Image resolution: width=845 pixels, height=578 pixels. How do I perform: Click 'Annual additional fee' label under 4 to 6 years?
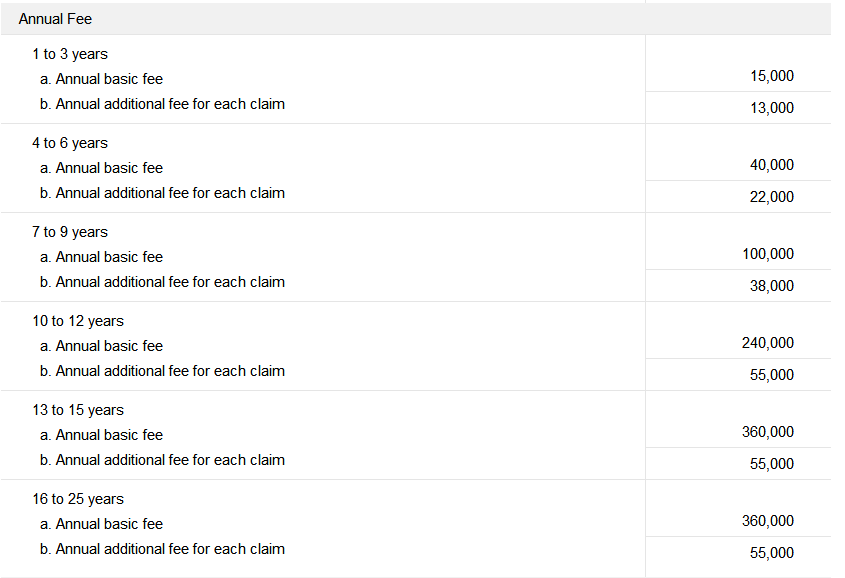pyautogui.click(x=162, y=193)
